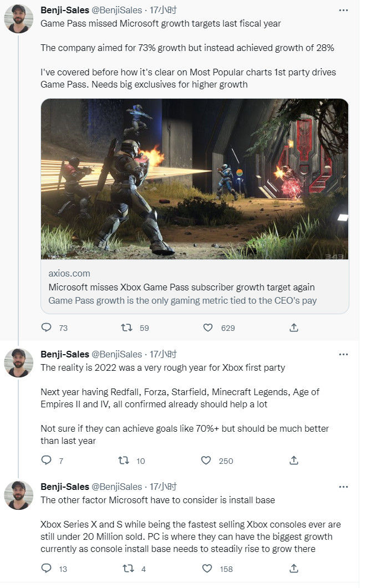Share the second tweet about Xbox first party
366x588 pixels.
[x=294, y=460]
